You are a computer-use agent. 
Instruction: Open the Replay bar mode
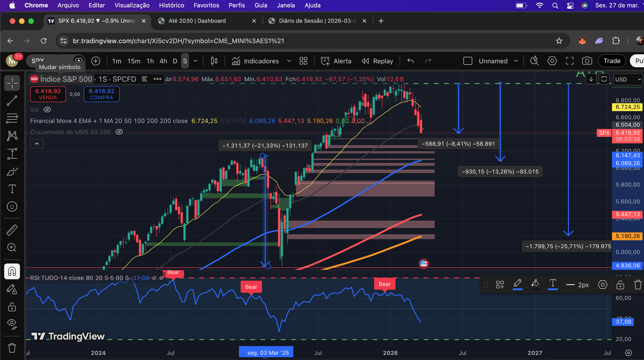click(377, 61)
